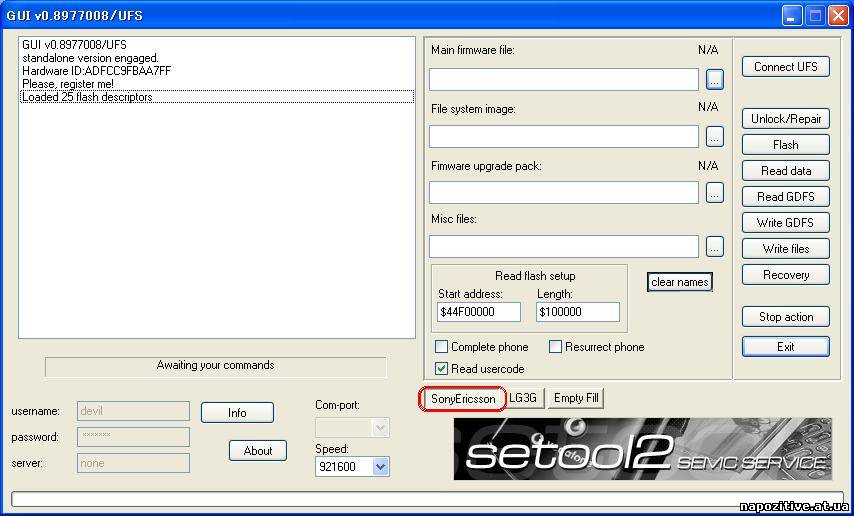Open the Empty Fill tab
Image resolution: width=854 pixels, height=516 pixels.
(576, 398)
